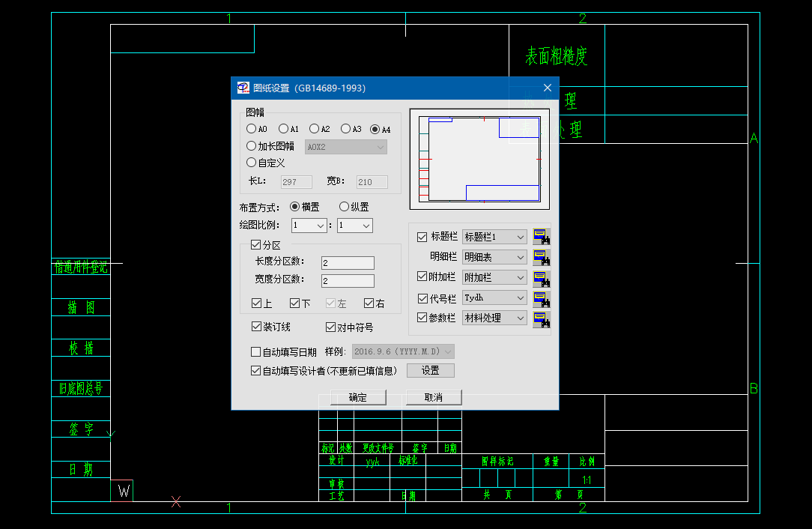Open the 明细表 dropdown

point(494,257)
